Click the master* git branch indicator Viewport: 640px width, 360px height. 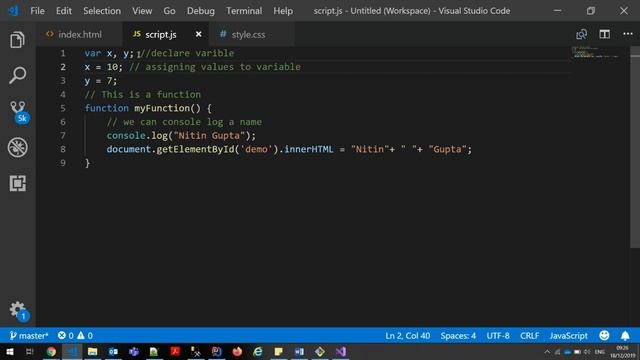click(29, 336)
